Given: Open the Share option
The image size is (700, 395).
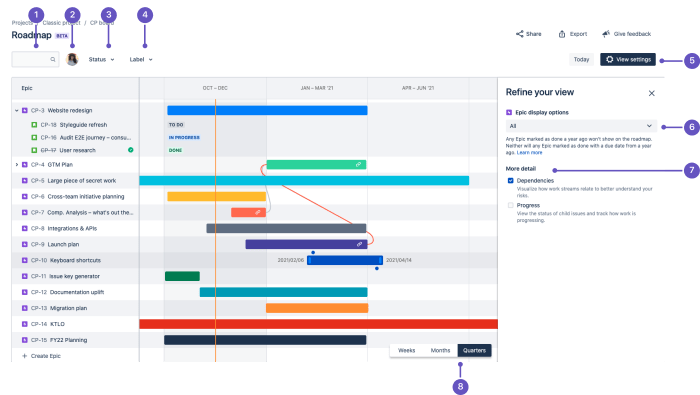Looking at the screenshot, I should pyautogui.click(x=529, y=34).
